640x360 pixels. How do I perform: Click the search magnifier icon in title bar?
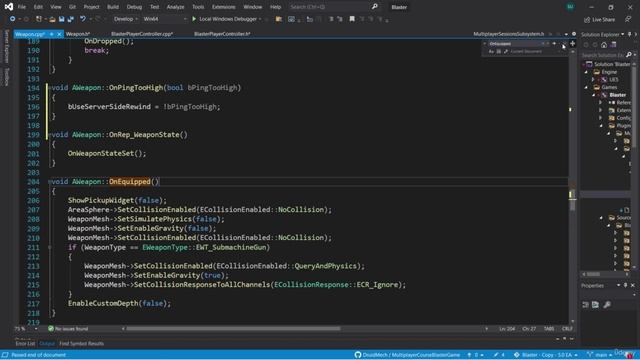click(374, 7)
